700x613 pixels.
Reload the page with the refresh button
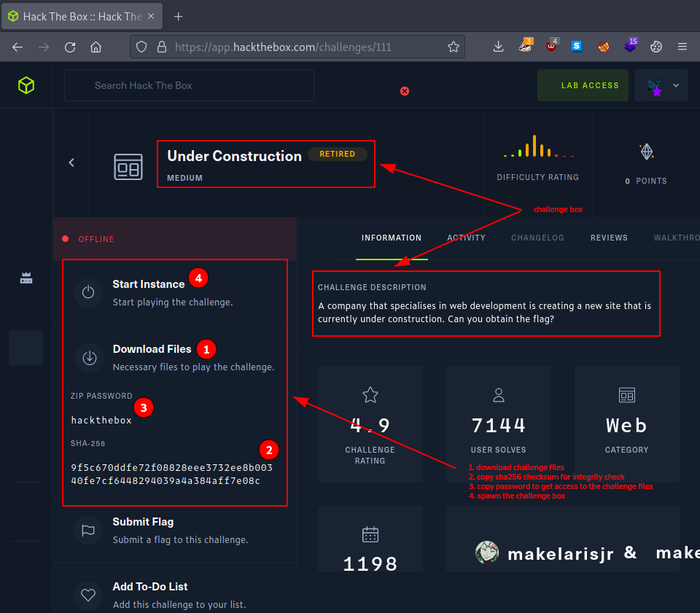[70, 47]
